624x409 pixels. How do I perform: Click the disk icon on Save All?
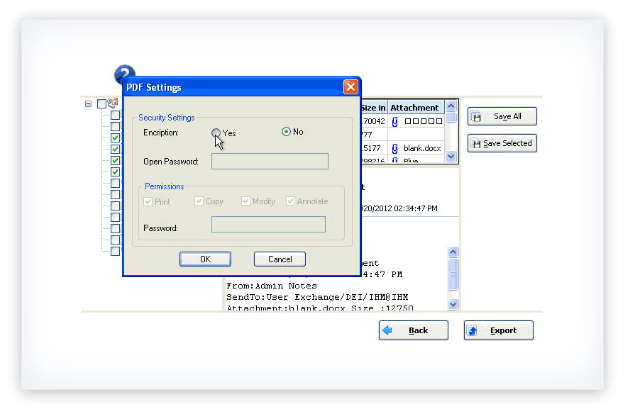click(x=477, y=117)
